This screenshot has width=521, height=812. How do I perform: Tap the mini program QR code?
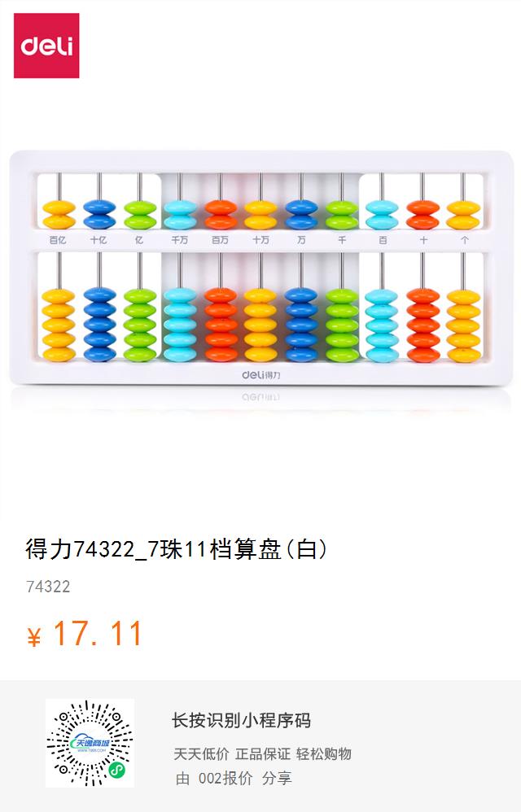(x=90, y=743)
